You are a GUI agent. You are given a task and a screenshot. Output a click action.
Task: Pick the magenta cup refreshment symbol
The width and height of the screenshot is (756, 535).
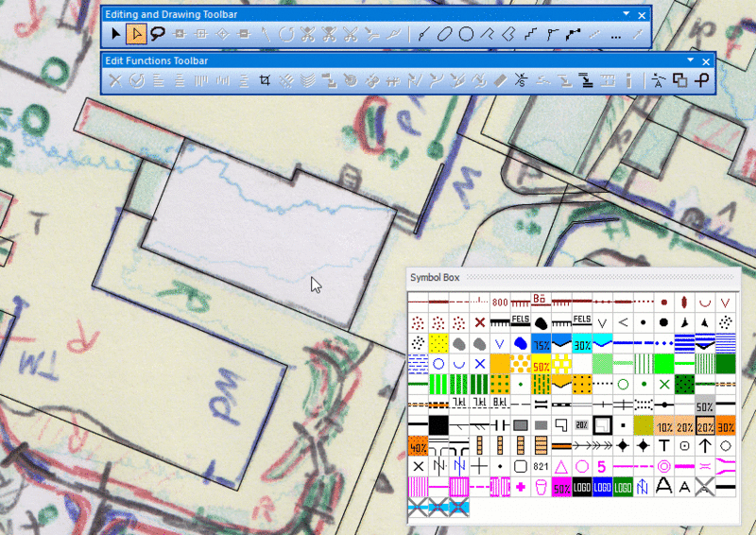(541, 487)
